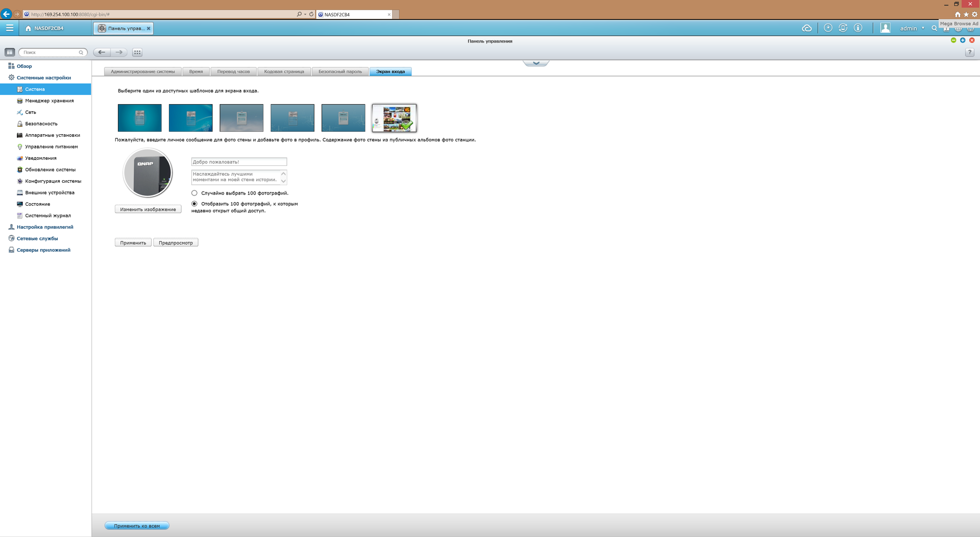
Task: Go back with left arrow button
Action: (x=102, y=52)
